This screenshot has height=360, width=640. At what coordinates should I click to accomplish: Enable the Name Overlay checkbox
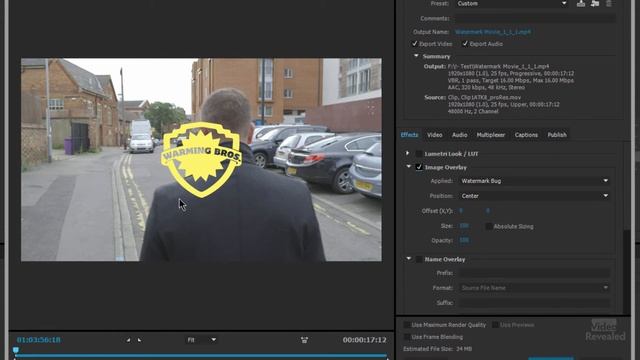[419, 259]
